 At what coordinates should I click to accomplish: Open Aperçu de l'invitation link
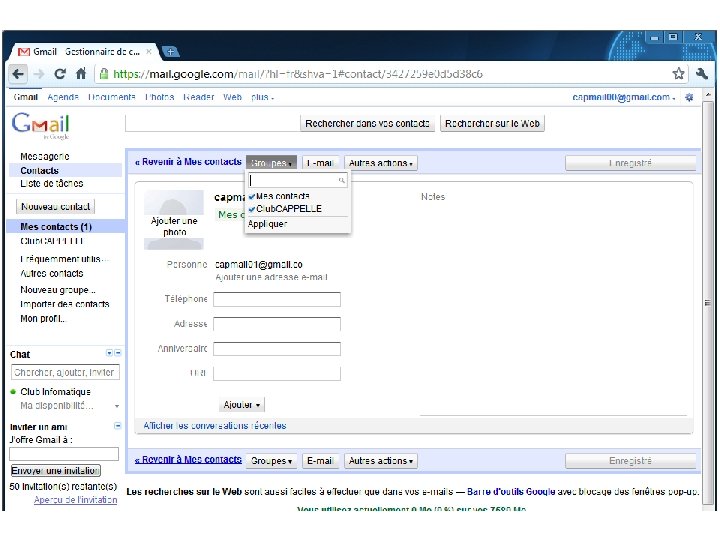pyautogui.click(x=75, y=500)
